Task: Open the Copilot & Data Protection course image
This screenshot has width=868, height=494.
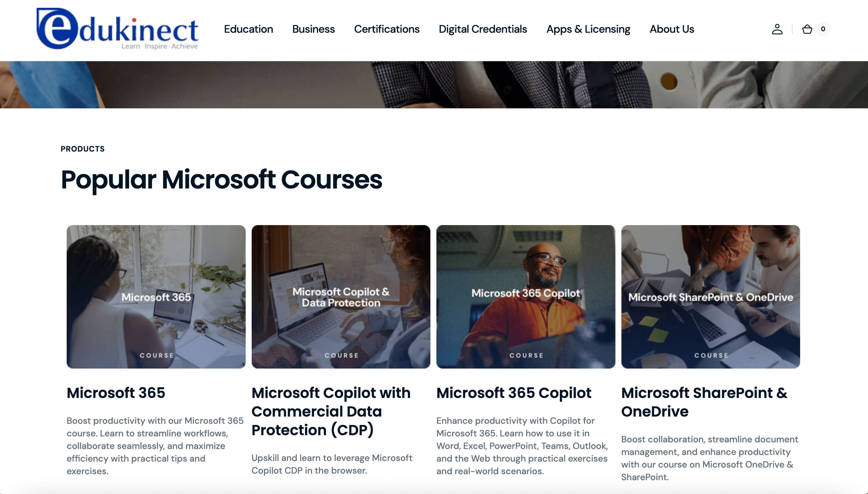Action: (341, 297)
